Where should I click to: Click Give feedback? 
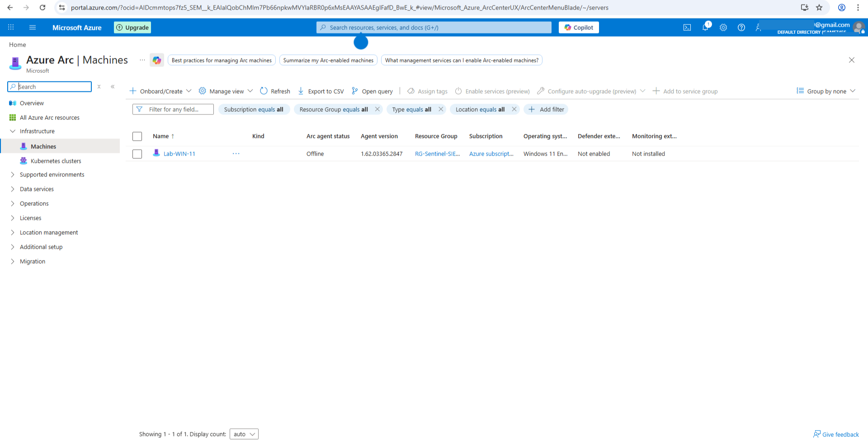pos(836,435)
